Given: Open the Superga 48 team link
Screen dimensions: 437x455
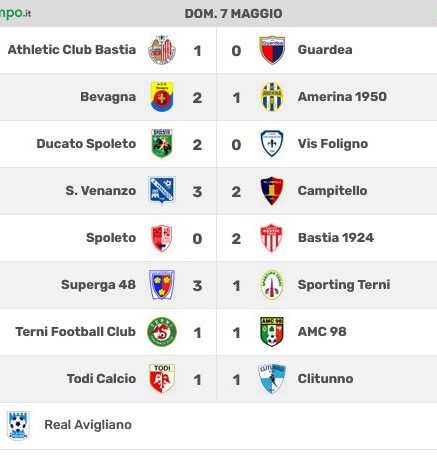Looking at the screenshot, I should point(98,285).
